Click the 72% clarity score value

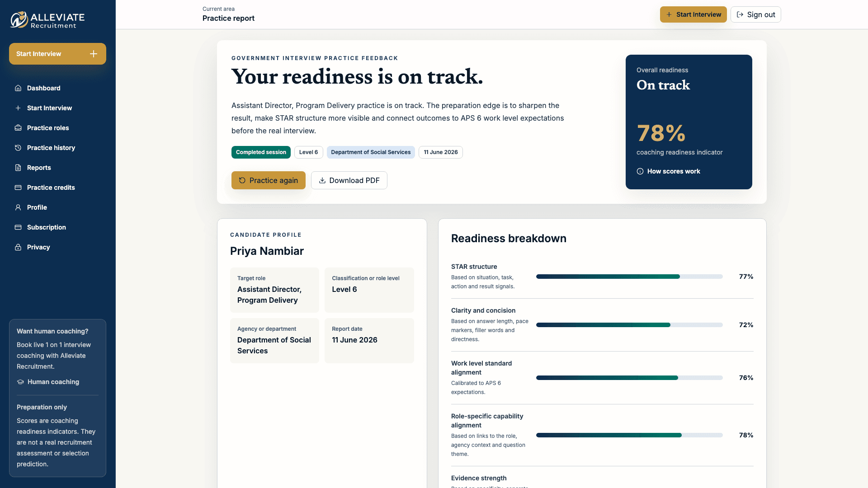pos(746,325)
